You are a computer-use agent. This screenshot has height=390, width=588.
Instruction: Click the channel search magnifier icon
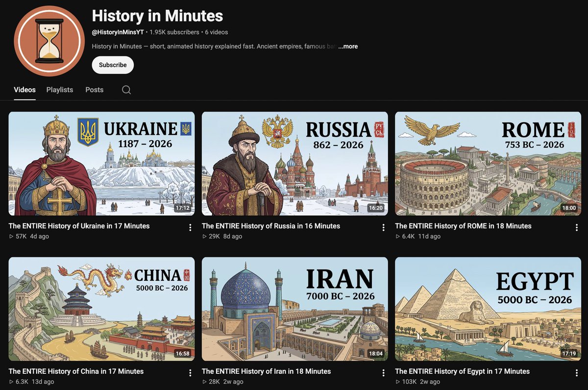[126, 90]
